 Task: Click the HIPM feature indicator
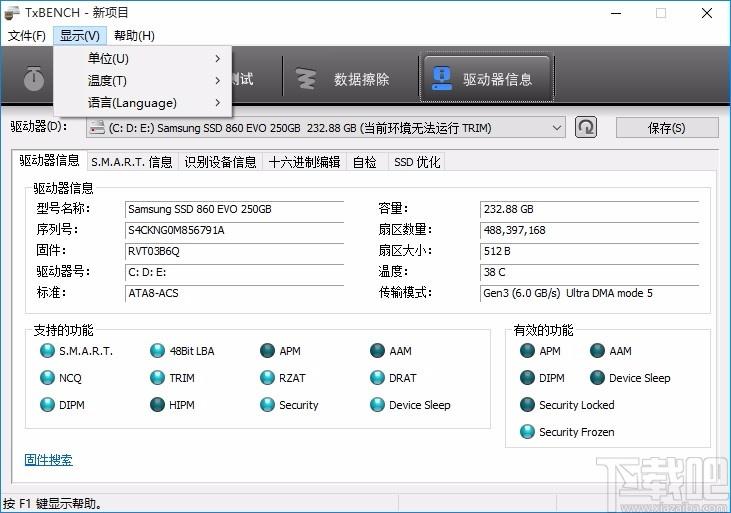(x=157, y=405)
